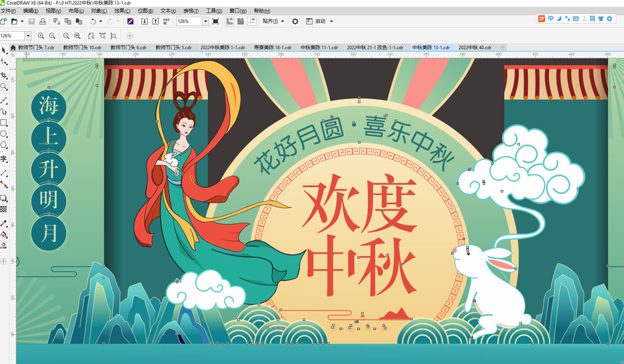Expand the Undo history arrow
The image size is (624, 364).
point(101,21)
